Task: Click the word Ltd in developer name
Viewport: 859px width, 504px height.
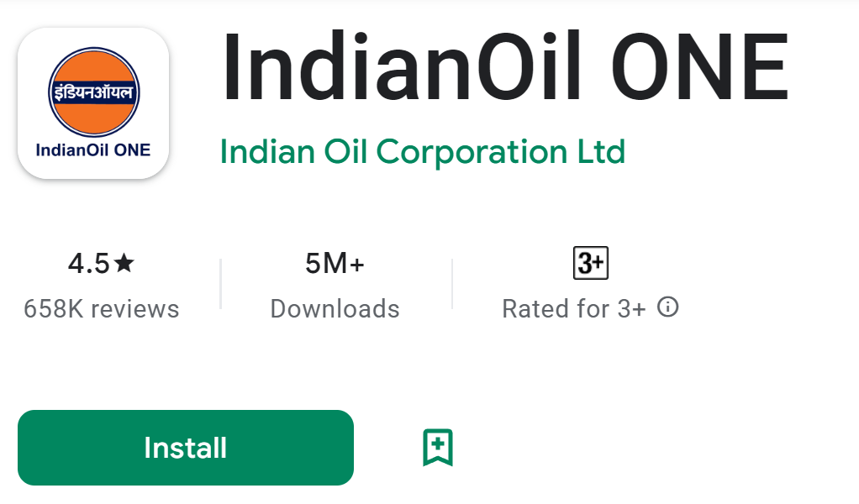Action: [600, 153]
